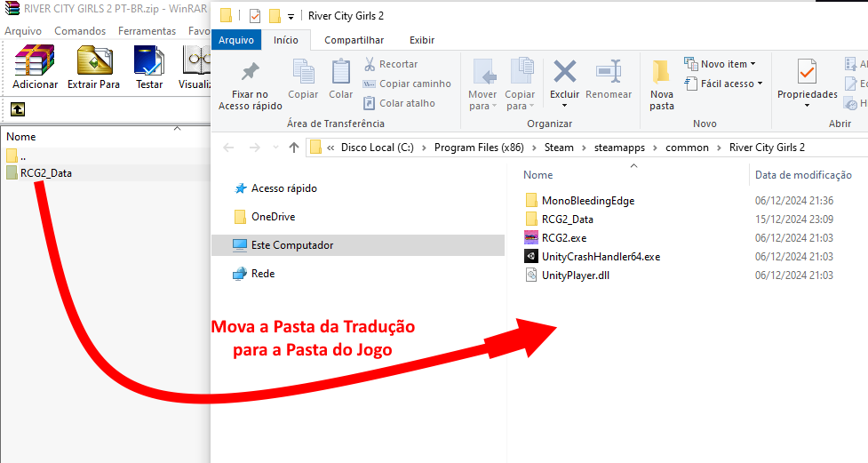Viewport: 868px width, 463px height.
Task: Click WinRAR's Extrair Para icon
Action: 94,60
